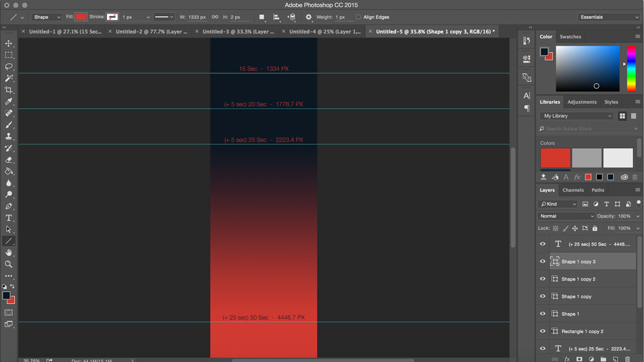Open the Essentials workspace dropdown

tap(609, 17)
